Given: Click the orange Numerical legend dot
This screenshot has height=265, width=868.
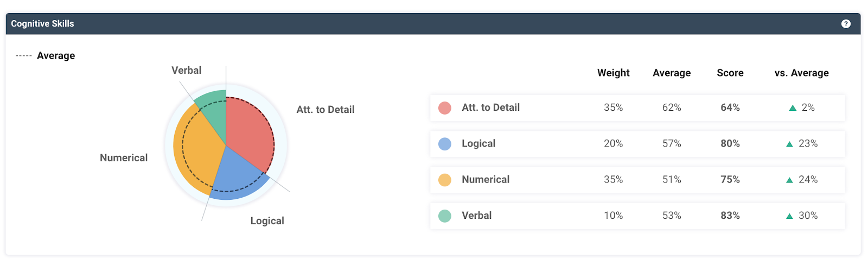Looking at the screenshot, I should click(445, 180).
